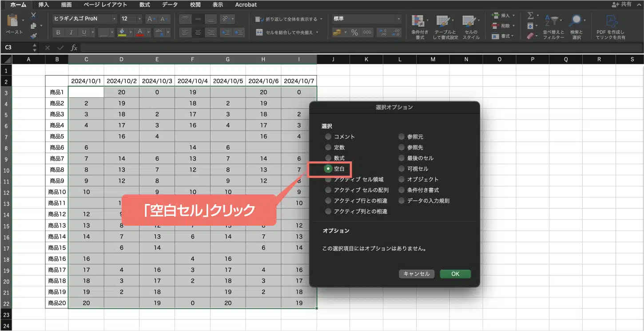Toggle Bold formatting
644x331 pixels.
tap(58, 32)
